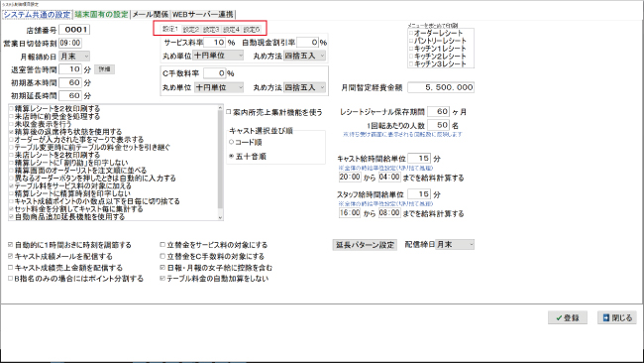The image size is (644, 363).
Task: Open the メール関係 tab
Action: click(x=151, y=15)
